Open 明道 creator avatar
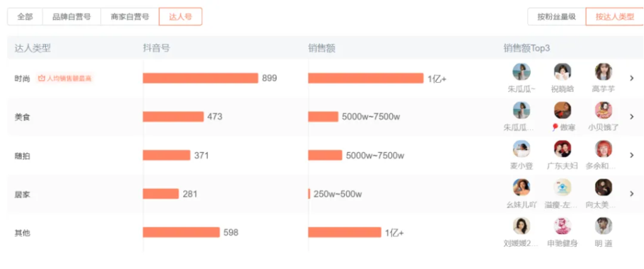The width and height of the screenshot is (644, 269). 603,226
